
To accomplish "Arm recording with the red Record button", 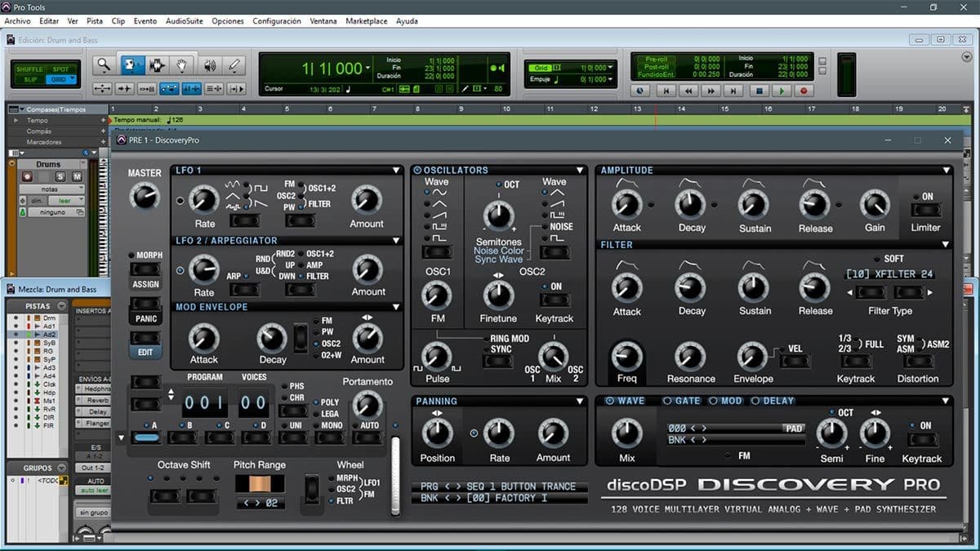I will click(x=804, y=91).
